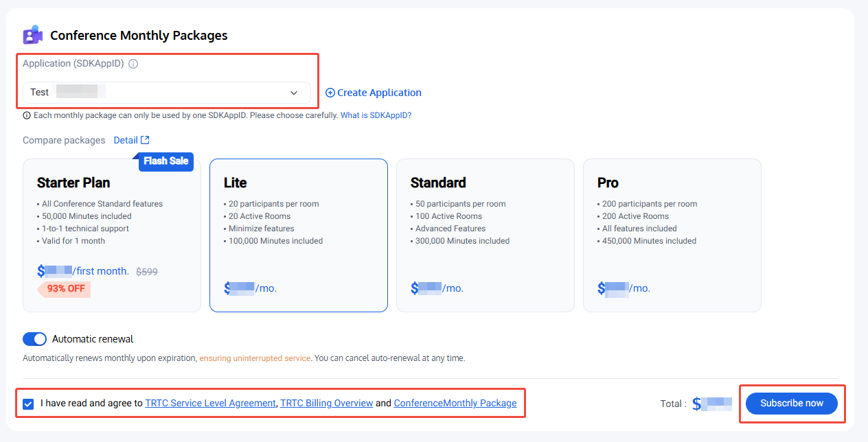Expand the Test application dropdown arrow

pos(294,93)
